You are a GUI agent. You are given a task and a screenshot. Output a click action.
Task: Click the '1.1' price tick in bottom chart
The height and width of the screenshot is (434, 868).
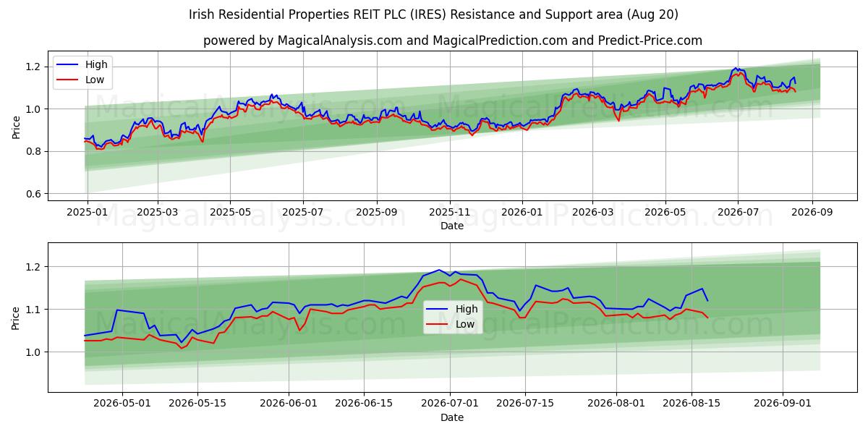[35, 310]
